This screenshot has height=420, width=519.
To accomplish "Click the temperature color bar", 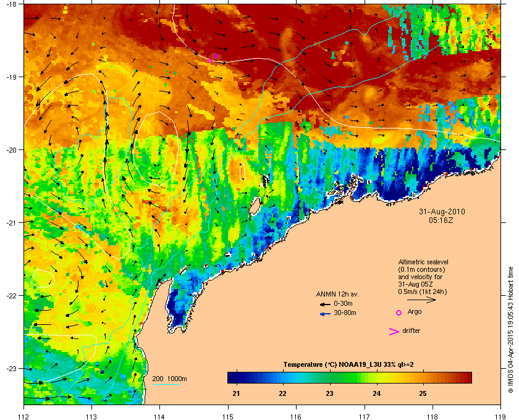I will pos(350,377).
